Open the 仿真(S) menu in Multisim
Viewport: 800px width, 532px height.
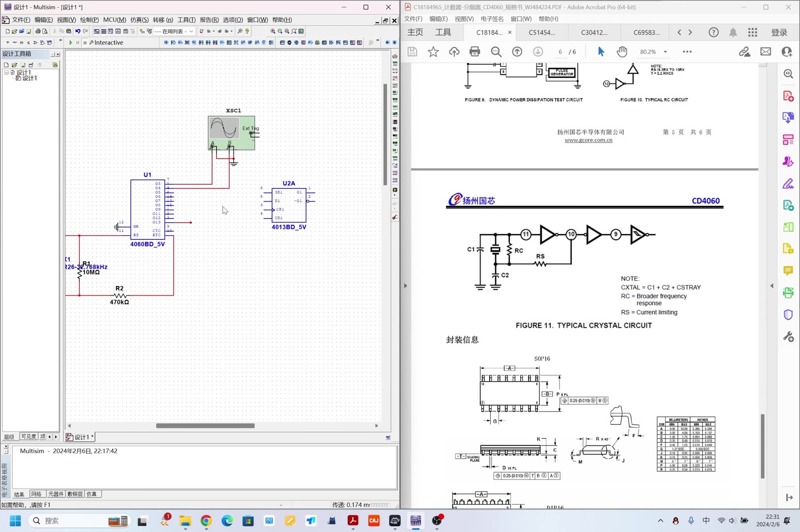139,20
